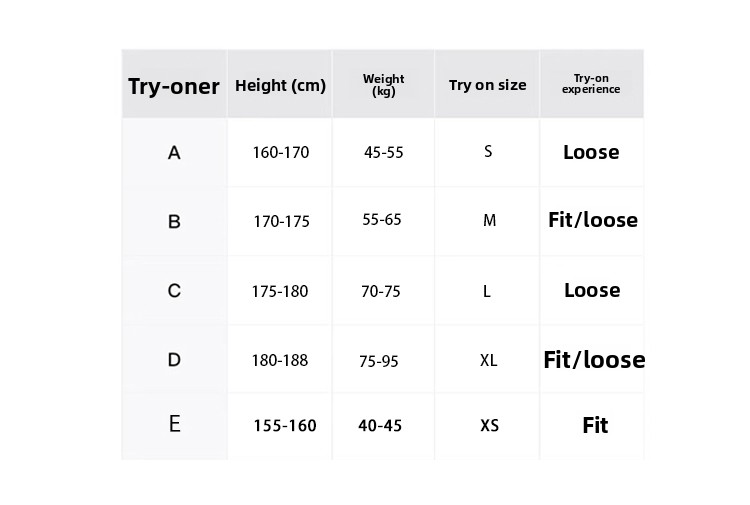Click the XL size cell
This screenshot has width=750, height=505.
(x=488, y=360)
